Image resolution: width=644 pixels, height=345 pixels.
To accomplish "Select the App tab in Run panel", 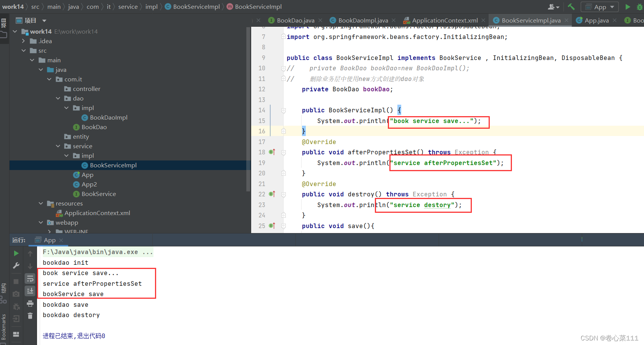I will (50, 240).
